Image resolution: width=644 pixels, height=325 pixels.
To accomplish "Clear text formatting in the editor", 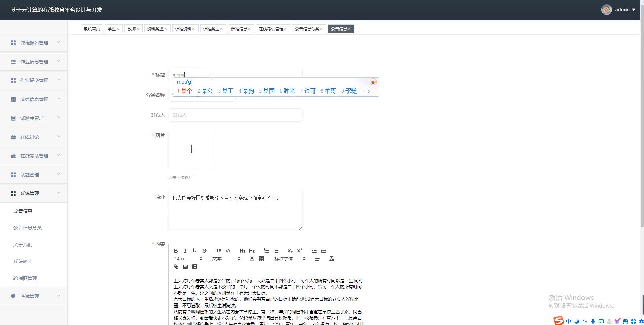I will [331, 259].
